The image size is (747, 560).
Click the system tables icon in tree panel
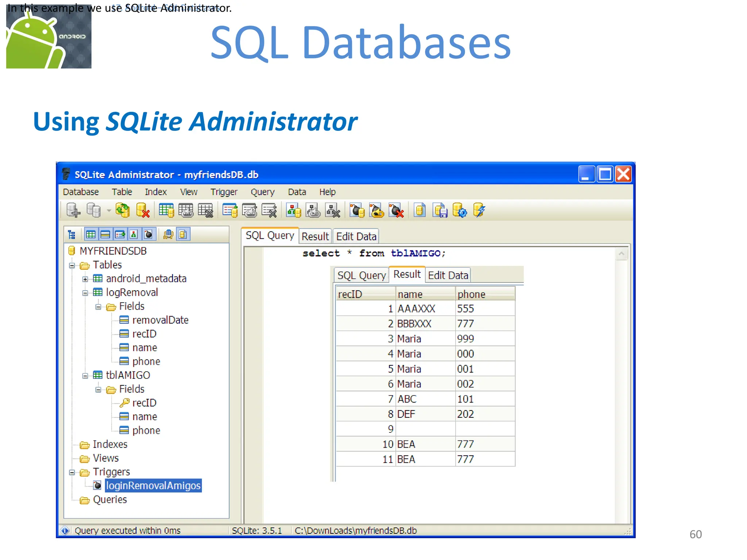(x=168, y=234)
